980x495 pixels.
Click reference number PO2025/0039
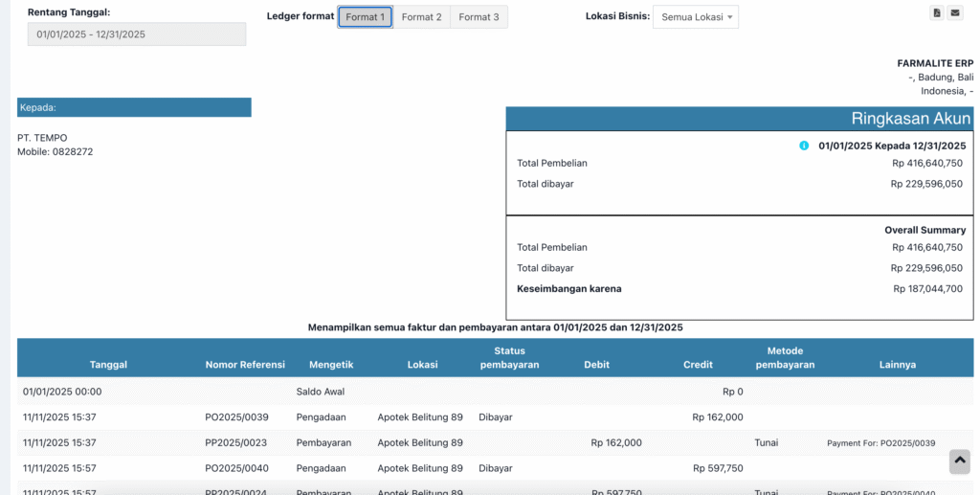click(x=236, y=417)
